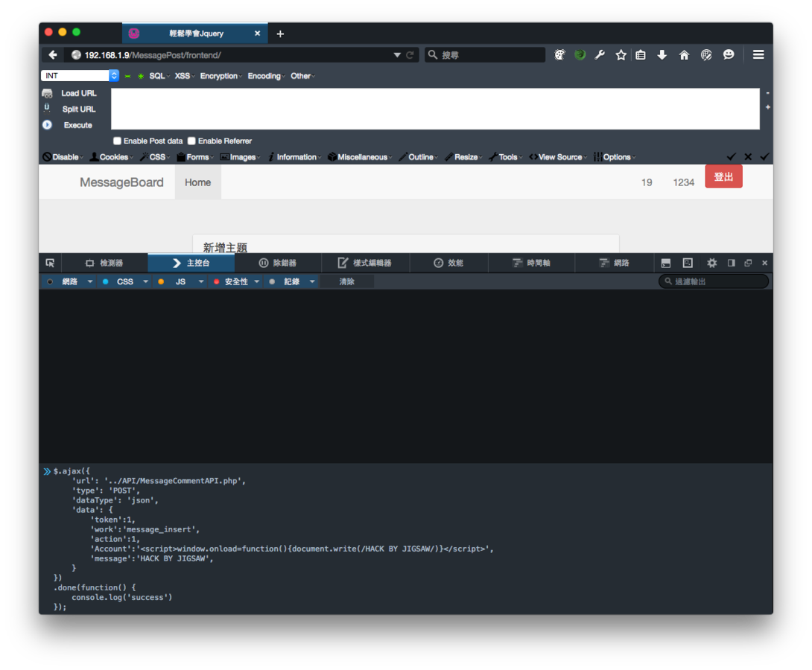This screenshot has height=670, width=812.
Task: Switch to the 主控台 console tab
Action: point(191,263)
